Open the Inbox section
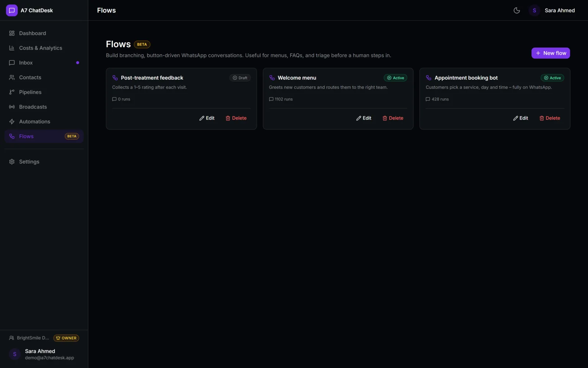 pyautogui.click(x=44, y=63)
